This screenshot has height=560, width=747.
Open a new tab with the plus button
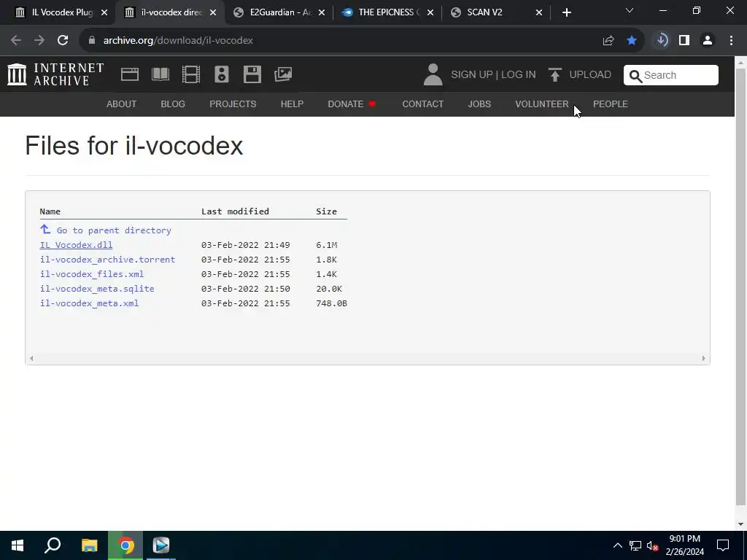[x=566, y=12]
